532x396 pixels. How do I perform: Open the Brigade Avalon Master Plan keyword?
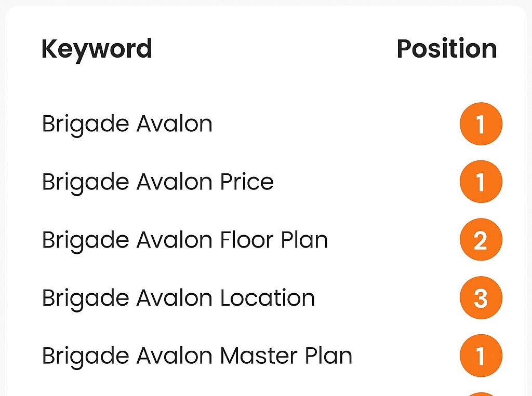(x=197, y=357)
